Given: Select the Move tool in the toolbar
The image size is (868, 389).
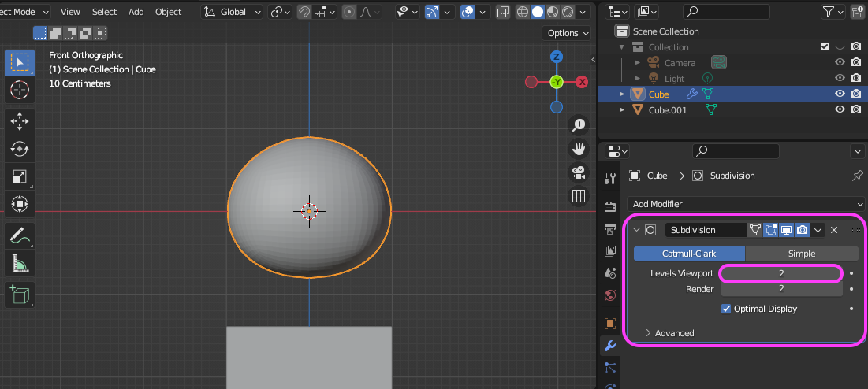Looking at the screenshot, I should 20,120.
